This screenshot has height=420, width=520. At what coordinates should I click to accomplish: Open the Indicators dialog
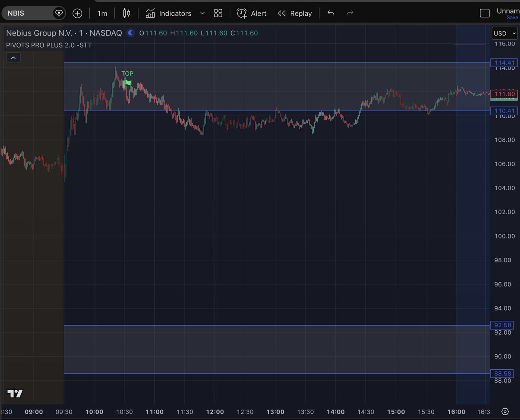click(169, 13)
